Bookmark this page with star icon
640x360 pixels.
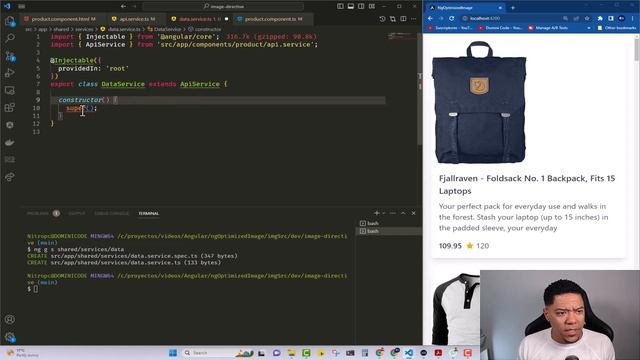(587, 18)
